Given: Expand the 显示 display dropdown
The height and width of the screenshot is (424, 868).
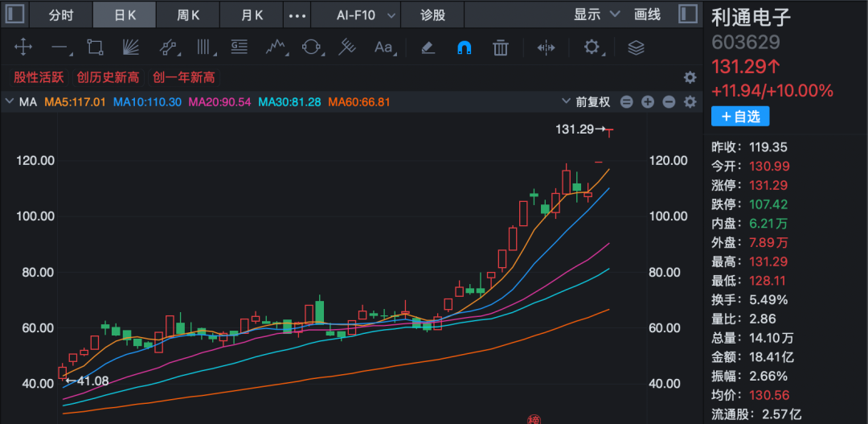Looking at the screenshot, I should (x=597, y=14).
